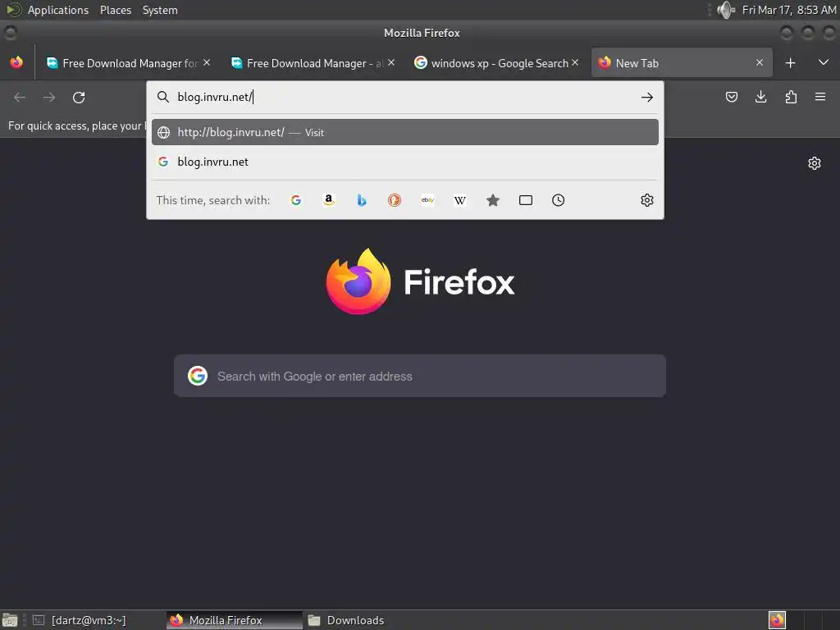
Task: Open the Applications menu
Action: [58, 10]
